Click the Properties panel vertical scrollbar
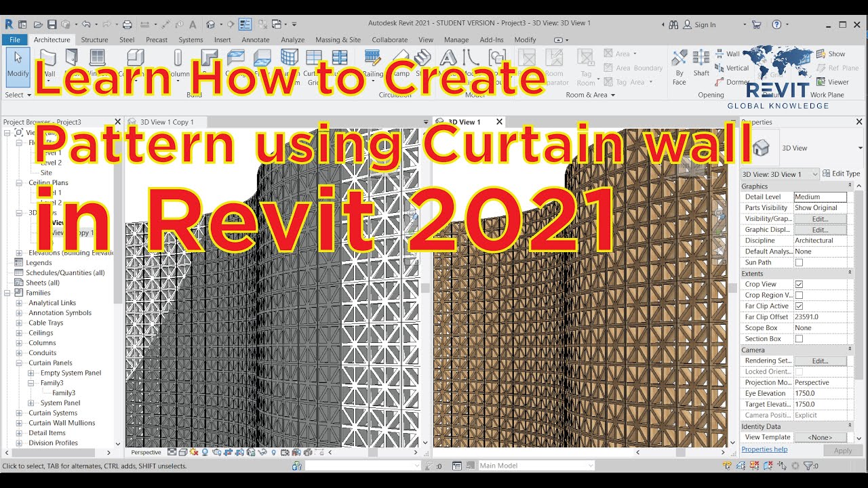The width and height of the screenshot is (868, 488). (x=859, y=285)
